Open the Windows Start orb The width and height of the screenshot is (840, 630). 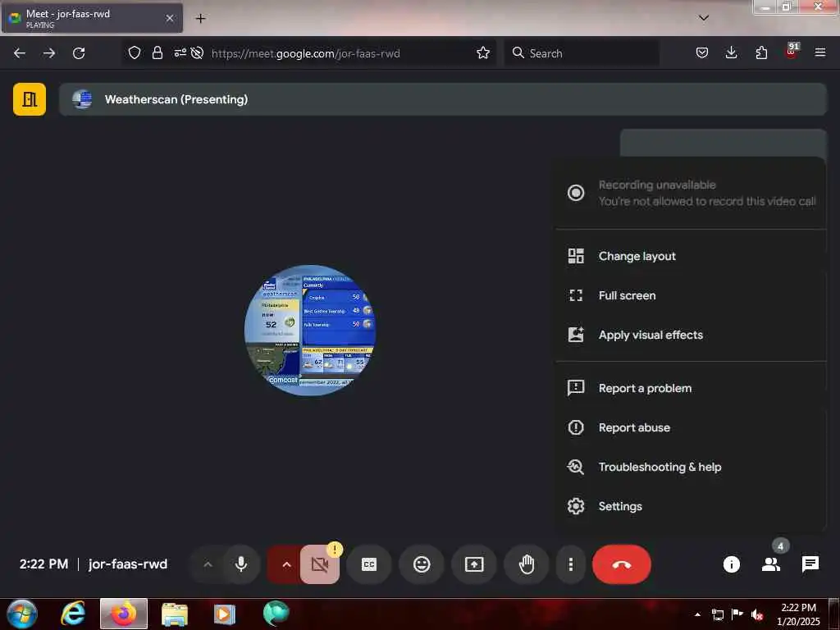[x=21, y=614]
